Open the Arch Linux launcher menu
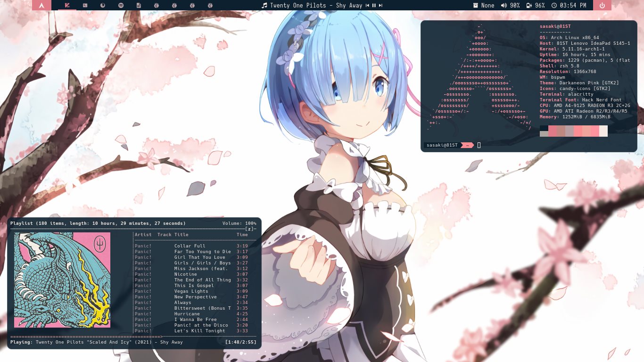The image size is (644, 362). pos(42,5)
